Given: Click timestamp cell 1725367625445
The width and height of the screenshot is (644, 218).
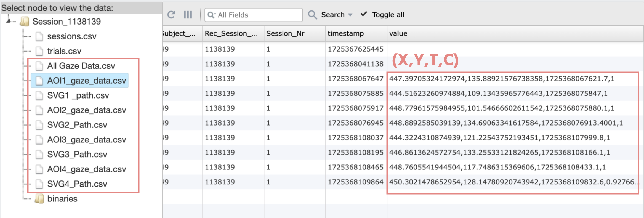Looking at the screenshot, I should click(x=356, y=49).
